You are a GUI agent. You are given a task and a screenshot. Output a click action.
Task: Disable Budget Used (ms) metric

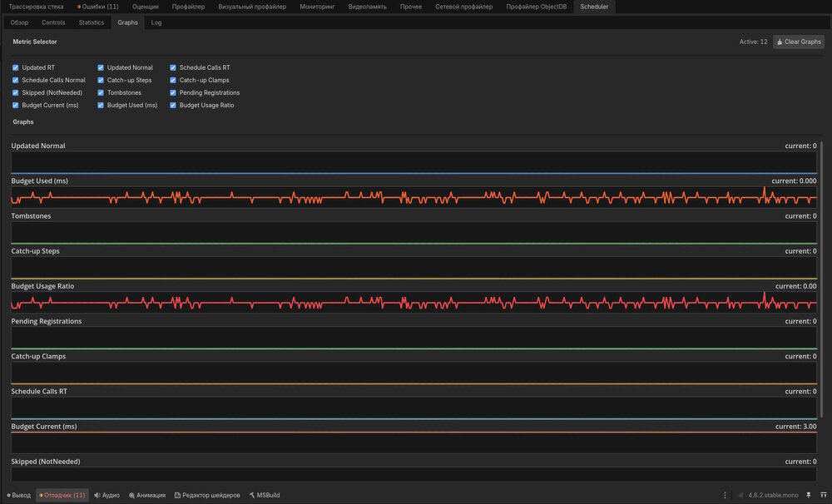click(101, 105)
